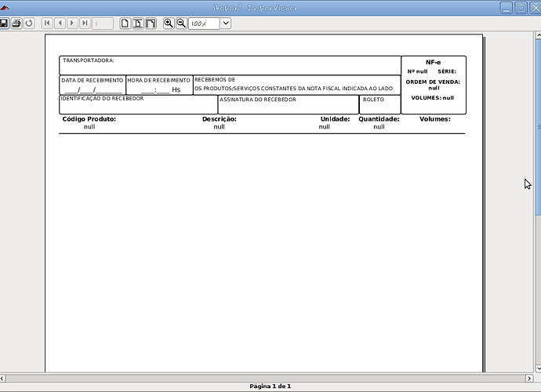Image resolution: width=541 pixels, height=392 pixels.
Task: Click the page number input field
Action: coord(103,24)
